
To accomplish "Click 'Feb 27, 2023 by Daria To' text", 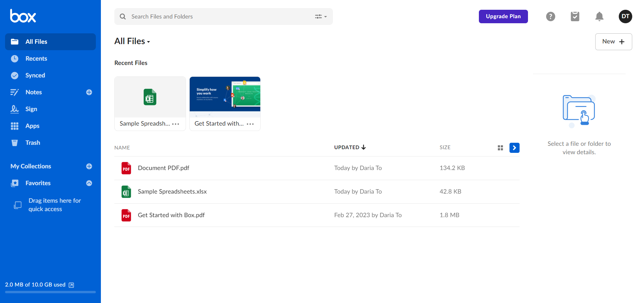I will pyautogui.click(x=368, y=215).
